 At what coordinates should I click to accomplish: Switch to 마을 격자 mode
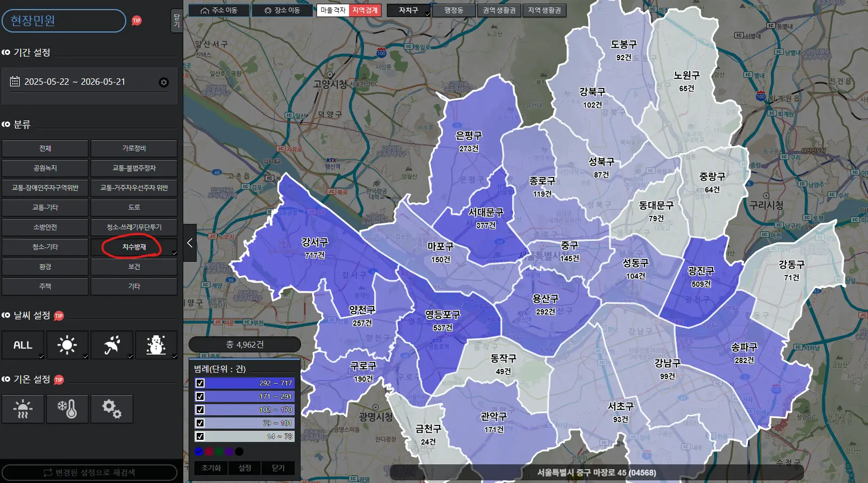coord(333,10)
